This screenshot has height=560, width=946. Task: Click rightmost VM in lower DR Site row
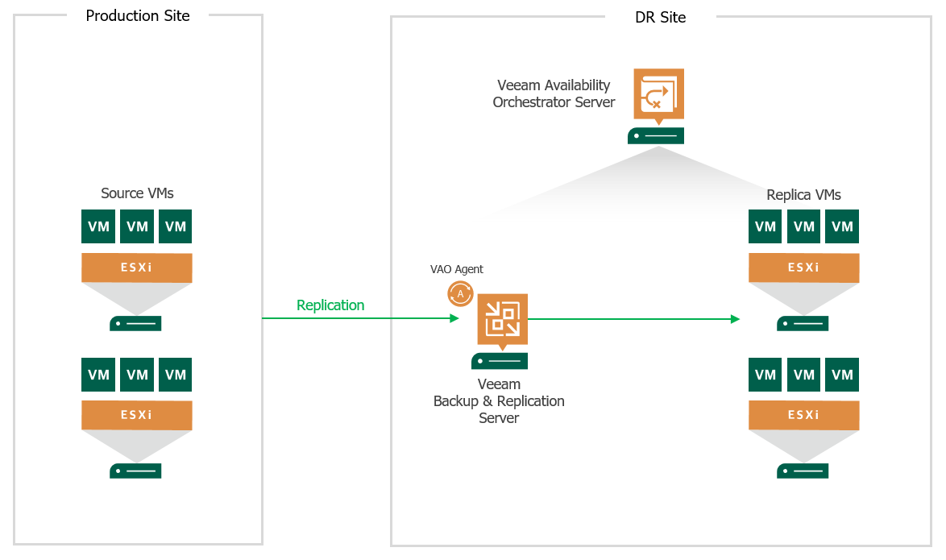tap(842, 375)
